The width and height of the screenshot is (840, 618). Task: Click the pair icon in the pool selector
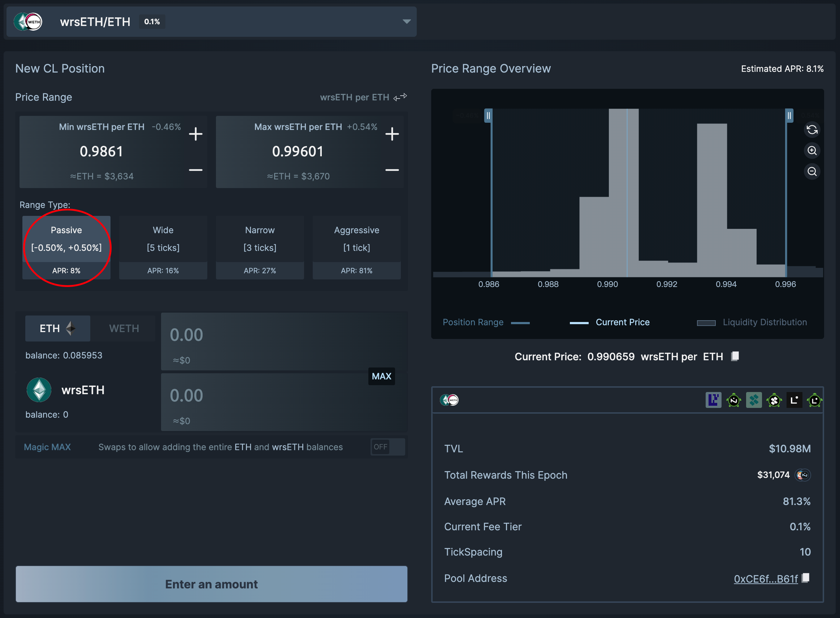click(x=29, y=22)
